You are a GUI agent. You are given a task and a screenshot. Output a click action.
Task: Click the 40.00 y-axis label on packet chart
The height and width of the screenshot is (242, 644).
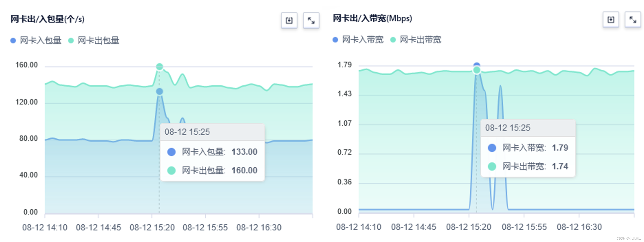coord(28,175)
